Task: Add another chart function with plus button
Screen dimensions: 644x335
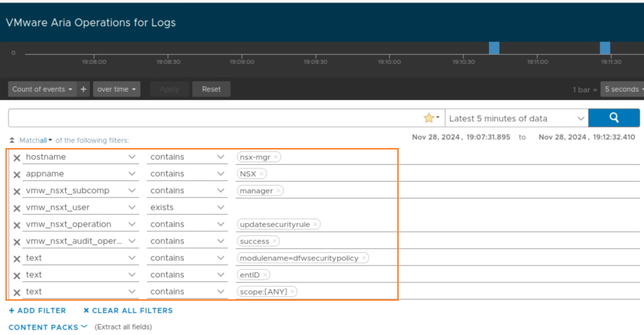Action: tap(83, 89)
